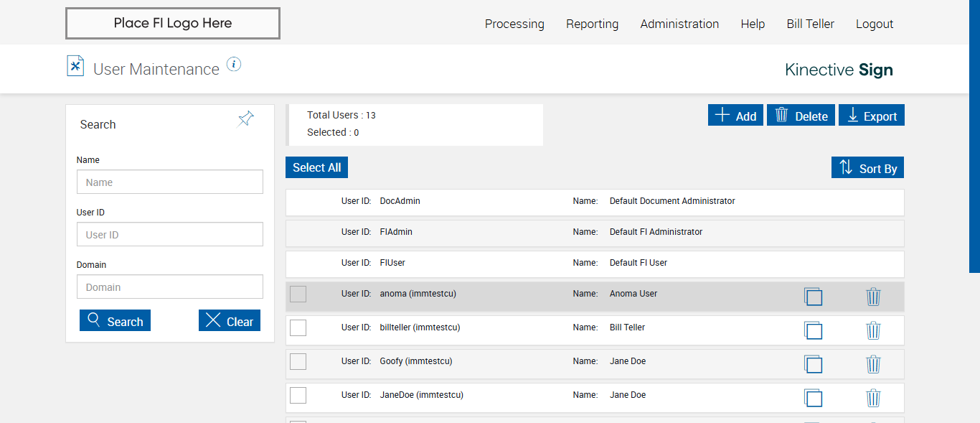Click trash icon in Goofy user row
Viewport: 980px width, 423px height.
(873, 364)
